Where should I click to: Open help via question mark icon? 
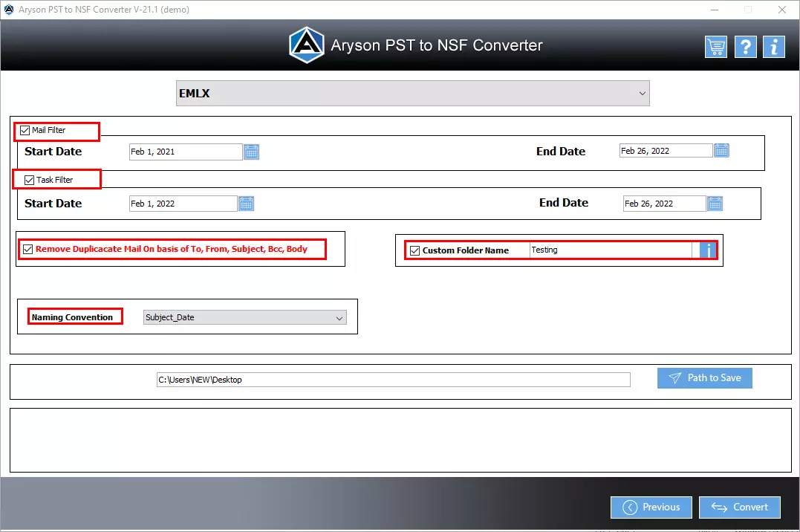[x=746, y=47]
